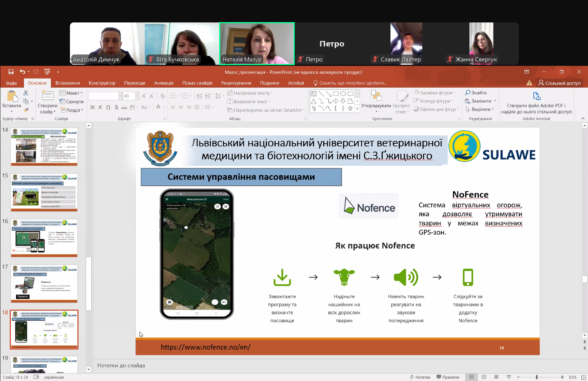This screenshot has width=588, height=381.
Task: Switch to Normal view in status bar
Action: point(471,377)
